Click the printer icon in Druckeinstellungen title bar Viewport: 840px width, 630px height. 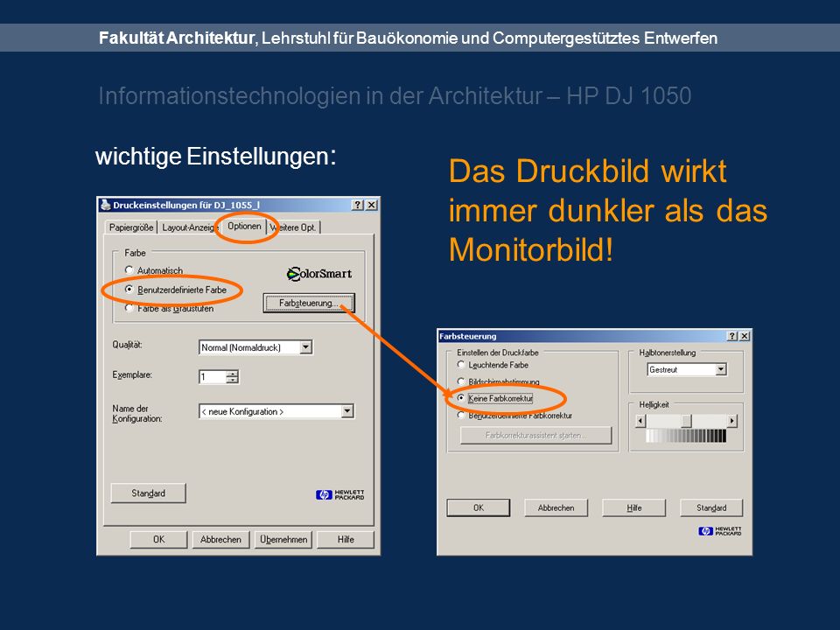(106, 205)
